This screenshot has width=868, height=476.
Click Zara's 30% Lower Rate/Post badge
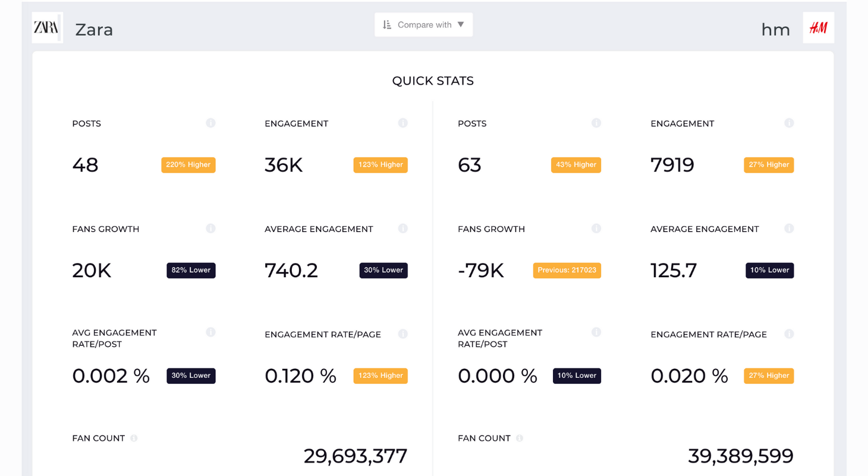pos(191,376)
